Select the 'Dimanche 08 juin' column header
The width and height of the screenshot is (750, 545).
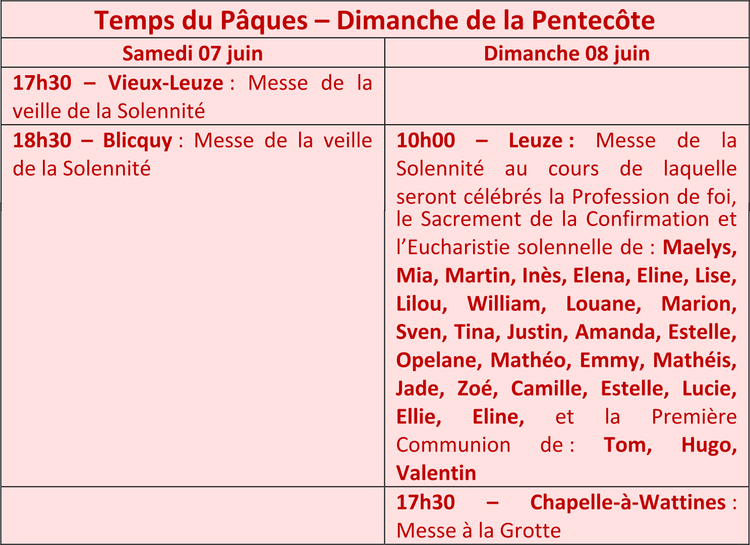click(567, 53)
